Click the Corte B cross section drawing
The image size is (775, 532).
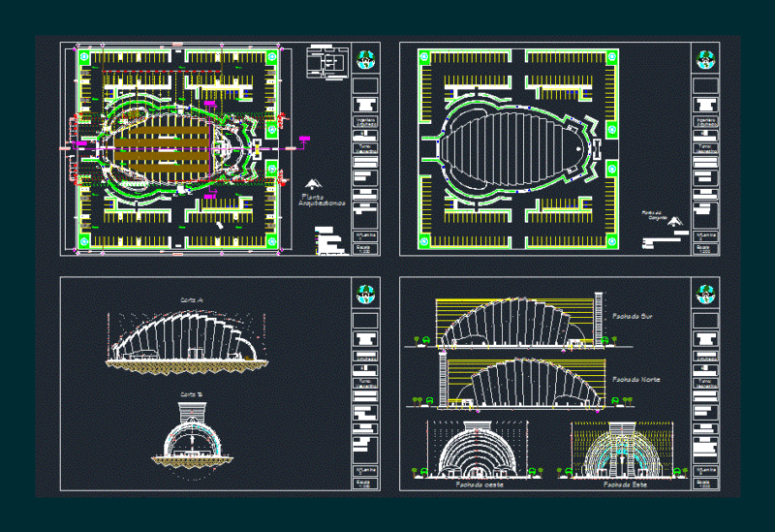[x=192, y=441]
